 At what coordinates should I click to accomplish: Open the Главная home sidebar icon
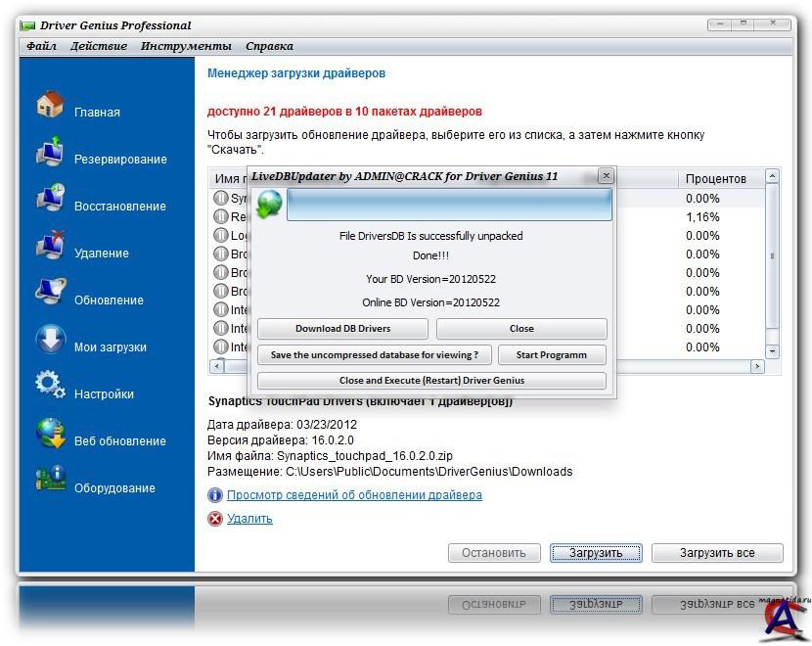point(50,105)
